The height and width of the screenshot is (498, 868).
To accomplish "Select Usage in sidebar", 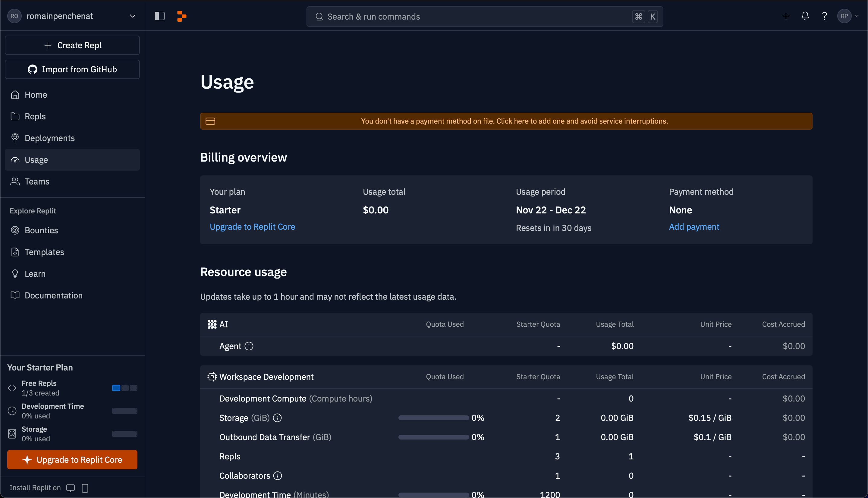I will (72, 160).
